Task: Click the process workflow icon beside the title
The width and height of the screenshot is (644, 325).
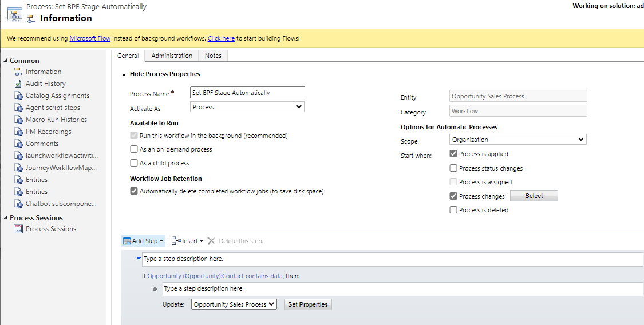Action: (15, 14)
